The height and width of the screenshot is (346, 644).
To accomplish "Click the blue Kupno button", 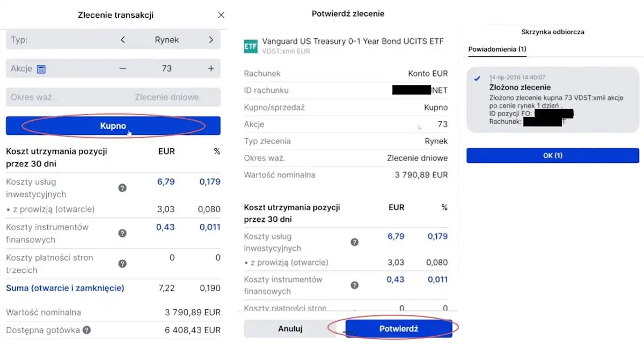I will (113, 126).
